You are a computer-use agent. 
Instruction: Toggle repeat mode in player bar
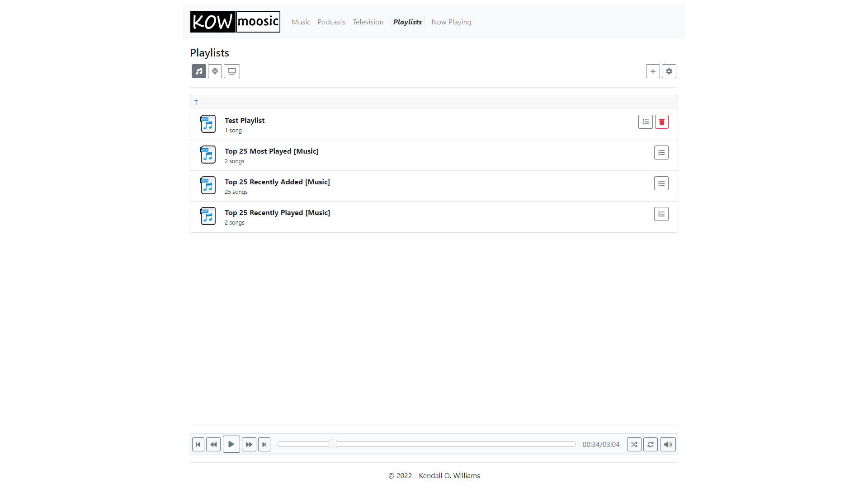pos(651,445)
